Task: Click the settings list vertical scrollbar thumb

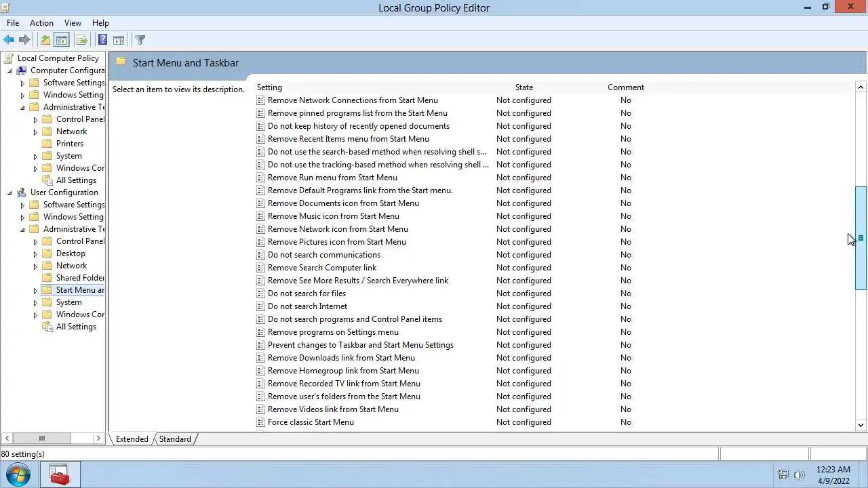Action: pos(861,238)
